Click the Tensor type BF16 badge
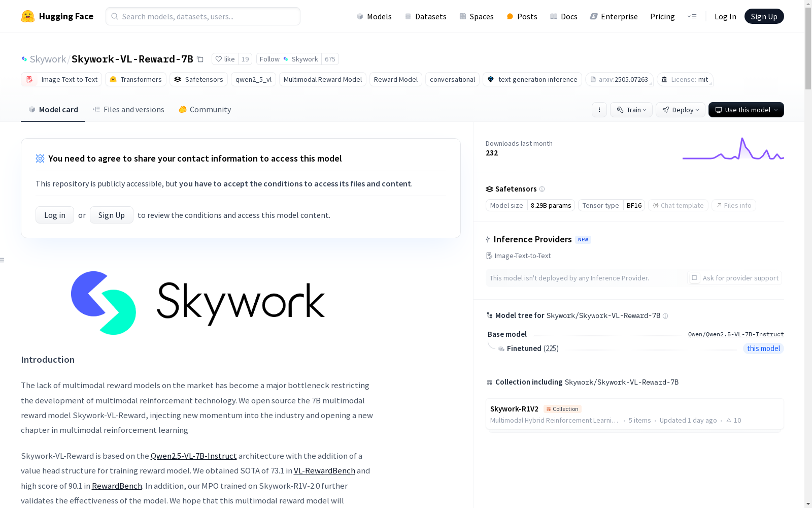 point(612,205)
